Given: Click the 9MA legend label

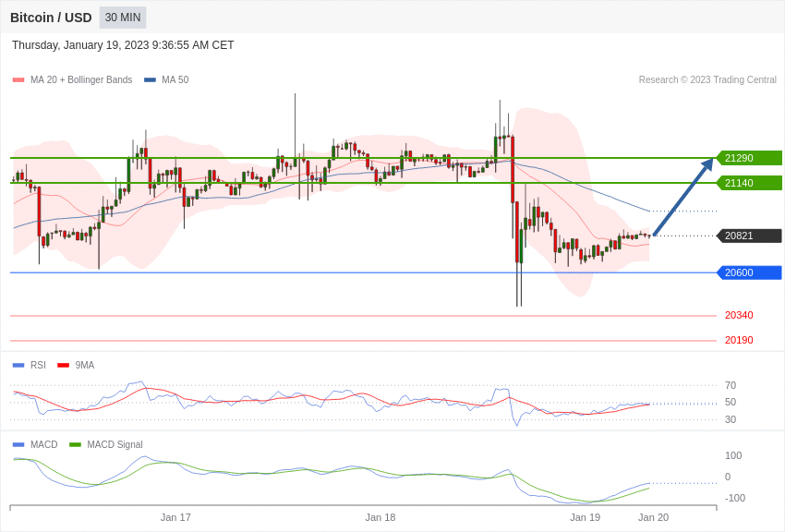Looking at the screenshot, I should (x=85, y=366).
